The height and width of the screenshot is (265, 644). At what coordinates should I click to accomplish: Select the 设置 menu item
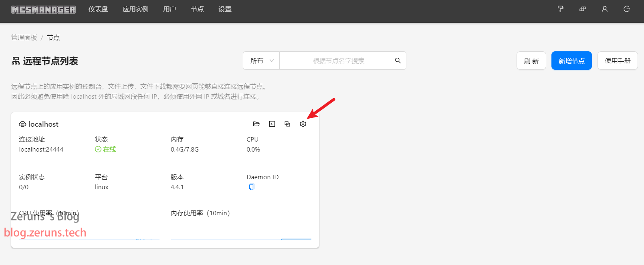click(225, 9)
